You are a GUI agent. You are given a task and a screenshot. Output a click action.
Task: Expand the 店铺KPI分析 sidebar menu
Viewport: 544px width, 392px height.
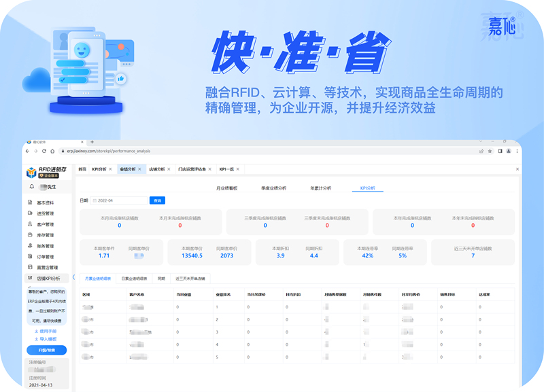[46, 278]
